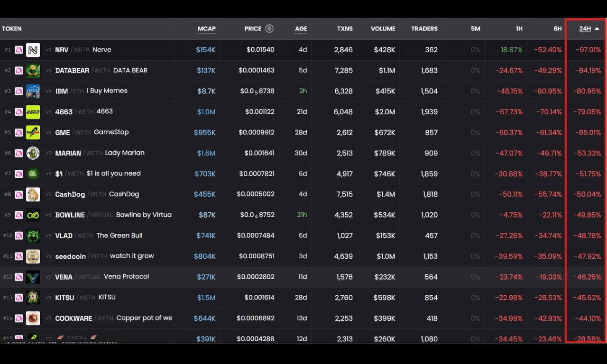This screenshot has height=364, width=607.
Task: Click the NRV Nerve token logo
Action: pyautogui.click(x=33, y=50)
